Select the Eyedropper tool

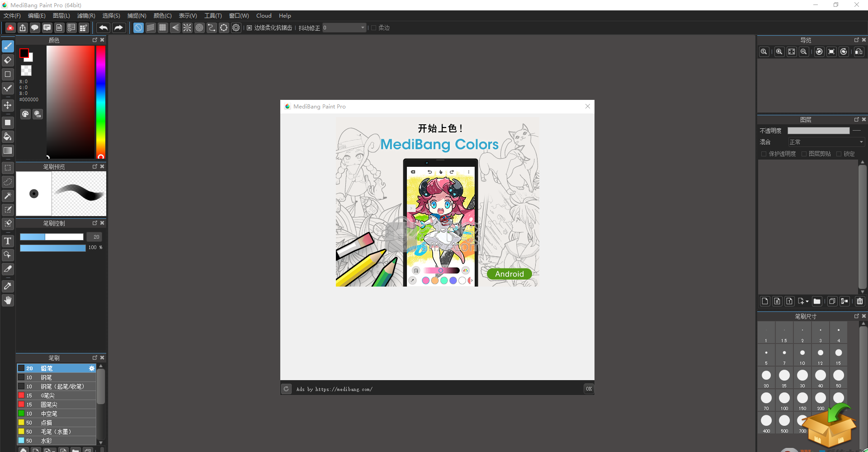tap(8, 286)
